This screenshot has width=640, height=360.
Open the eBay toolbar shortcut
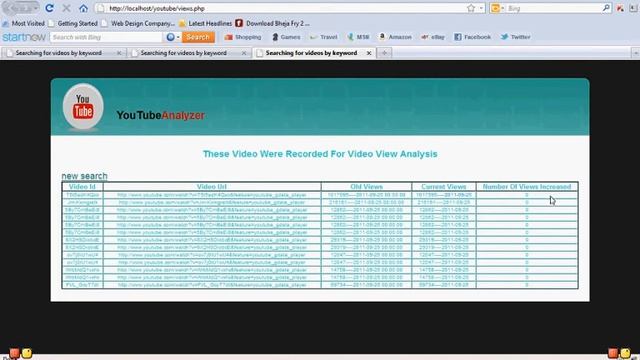click(x=433, y=37)
